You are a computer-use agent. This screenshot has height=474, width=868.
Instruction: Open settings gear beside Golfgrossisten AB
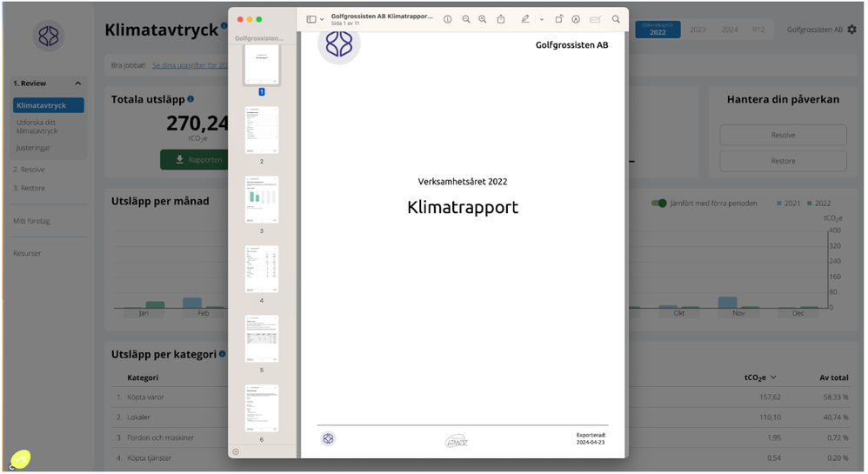pos(852,30)
